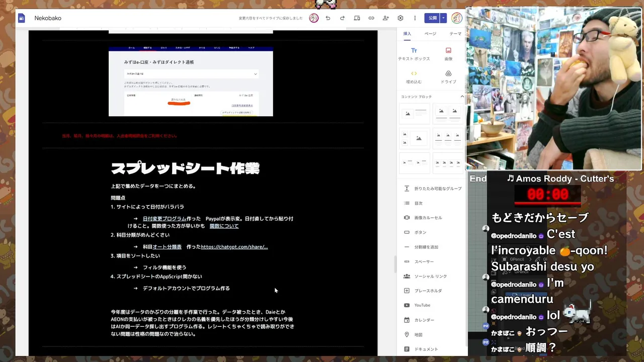
Task: Open the 日付変更プログラム link
Action: click(x=165, y=219)
